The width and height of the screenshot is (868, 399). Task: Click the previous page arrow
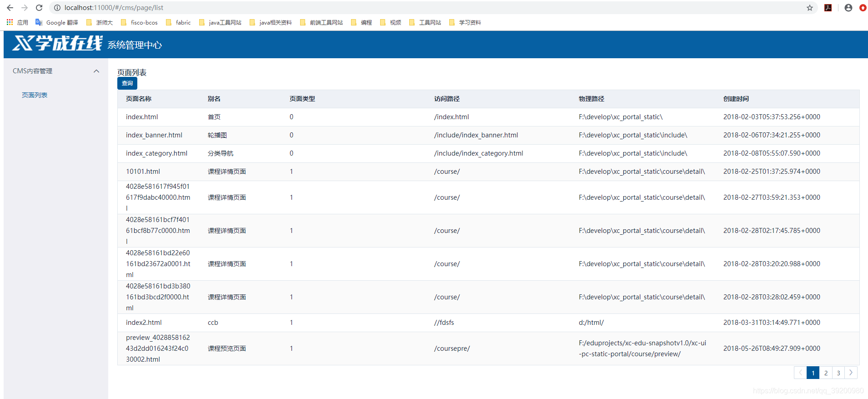tap(800, 373)
